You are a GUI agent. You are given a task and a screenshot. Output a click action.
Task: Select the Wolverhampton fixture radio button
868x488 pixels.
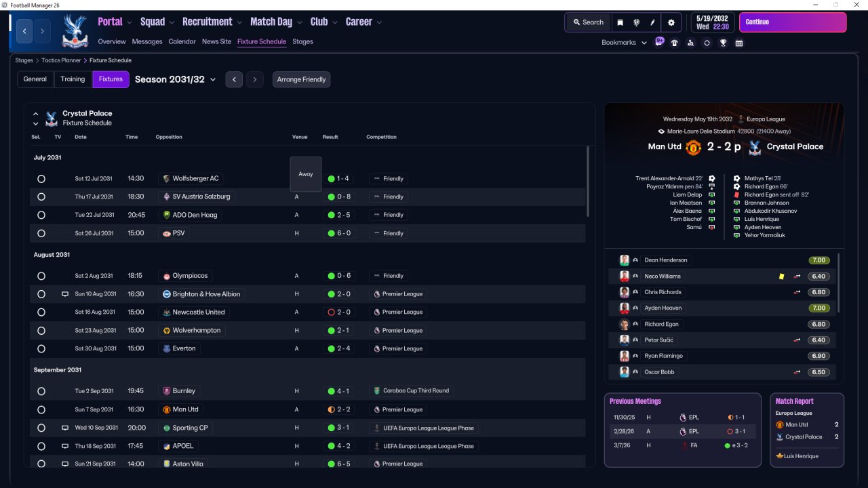tap(41, 331)
